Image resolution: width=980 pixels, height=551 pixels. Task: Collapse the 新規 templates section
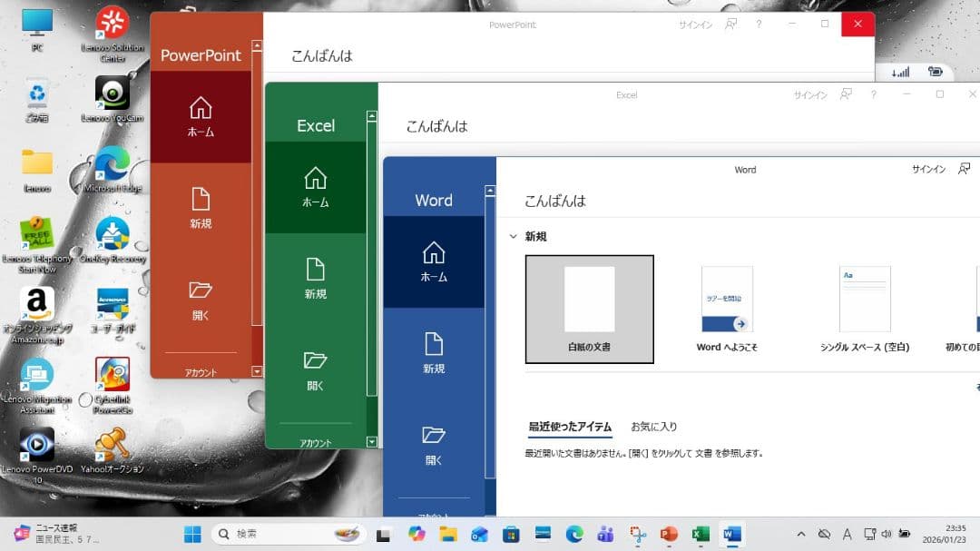tap(514, 236)
